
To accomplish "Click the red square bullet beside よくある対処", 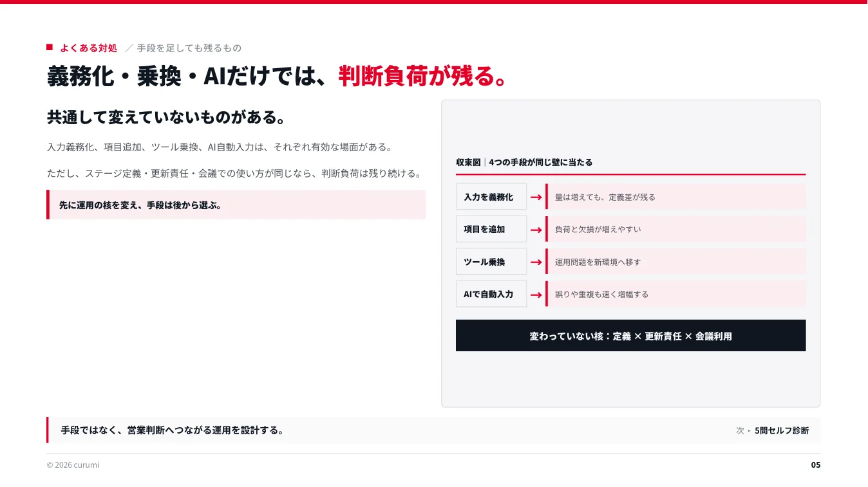I will (x=49, y=47).
